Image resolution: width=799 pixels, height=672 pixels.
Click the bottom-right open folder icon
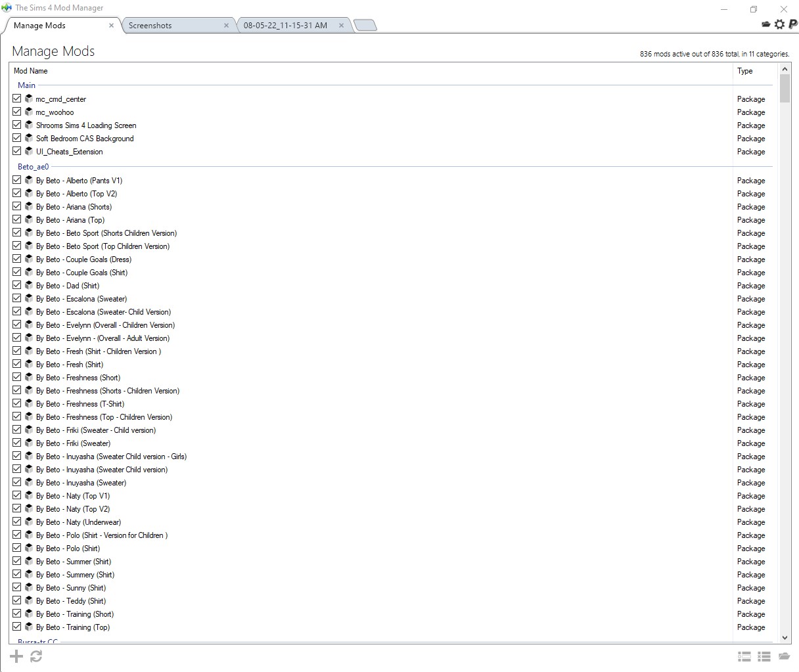[783, 656]
